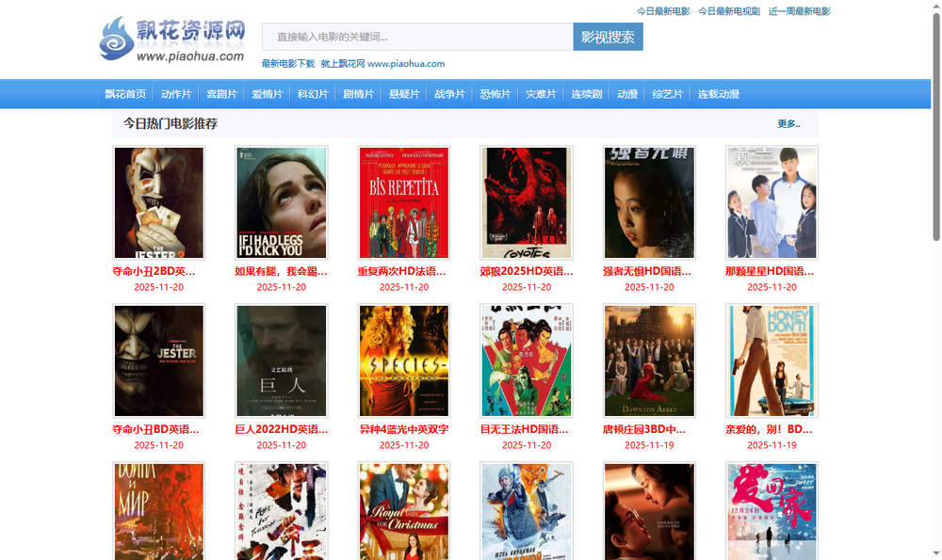This screenshot has width=942, height=560.
Task: Open the Jester 2 movie poster
Action: click(158, 203)
